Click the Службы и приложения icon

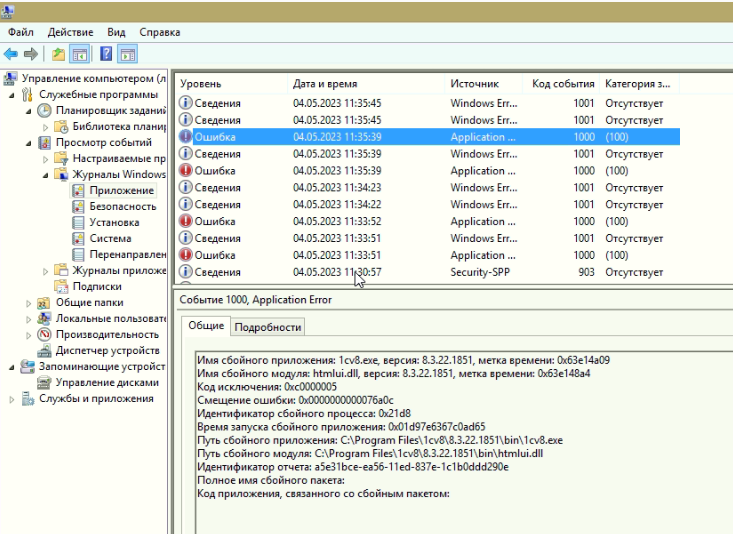(28, 399)
